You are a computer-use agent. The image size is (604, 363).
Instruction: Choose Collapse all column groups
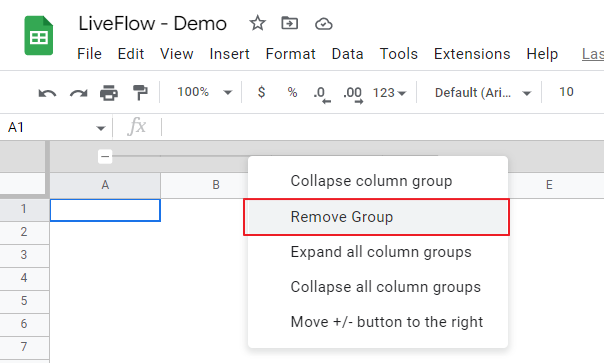[378, 287]
